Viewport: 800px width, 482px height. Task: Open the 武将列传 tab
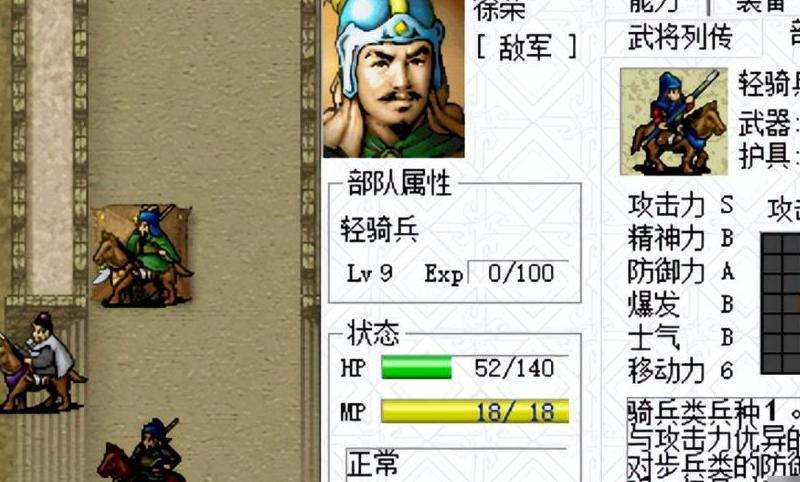tap(681, 38)
